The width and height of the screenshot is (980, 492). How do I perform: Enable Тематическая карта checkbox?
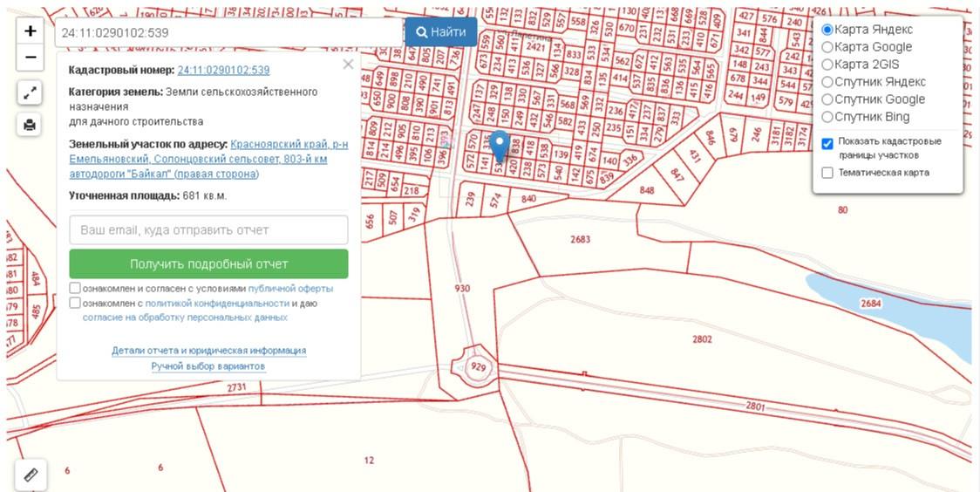[827, 173]
